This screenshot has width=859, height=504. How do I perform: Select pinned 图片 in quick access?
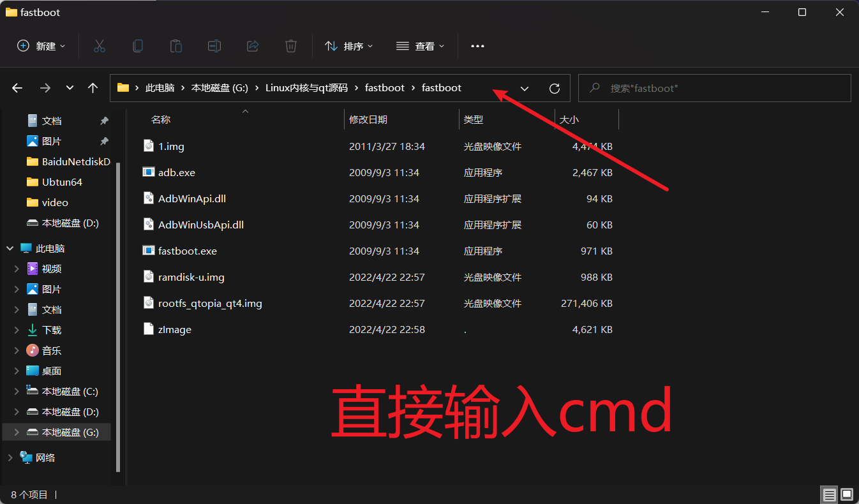(52, 141)
